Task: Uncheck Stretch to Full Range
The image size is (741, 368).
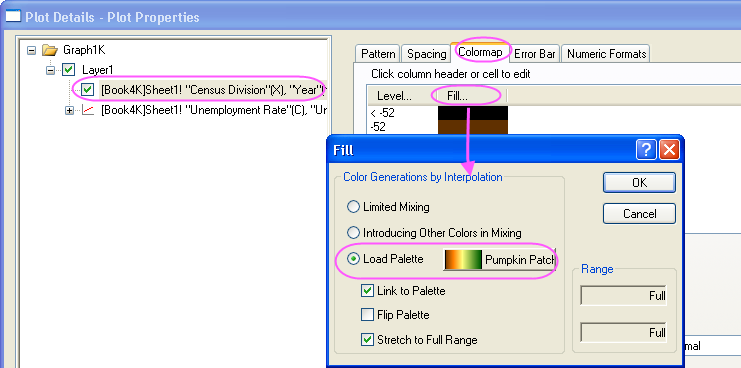Action: tap(367, 339)
